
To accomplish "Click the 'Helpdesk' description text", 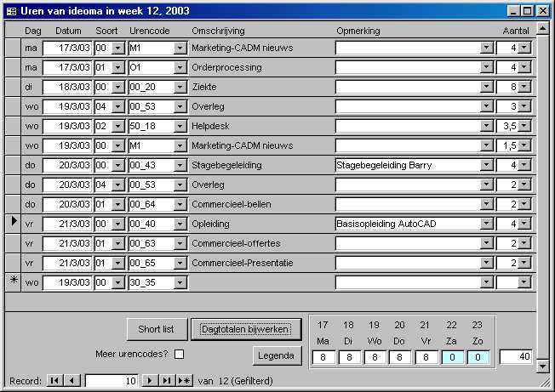I will pyautogui.click(x=210, y=126).
